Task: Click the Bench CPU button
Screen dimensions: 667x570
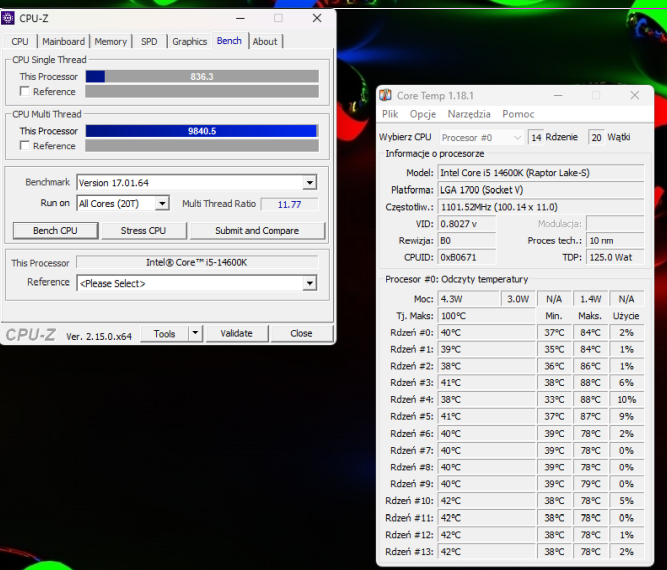Action: 55,231
